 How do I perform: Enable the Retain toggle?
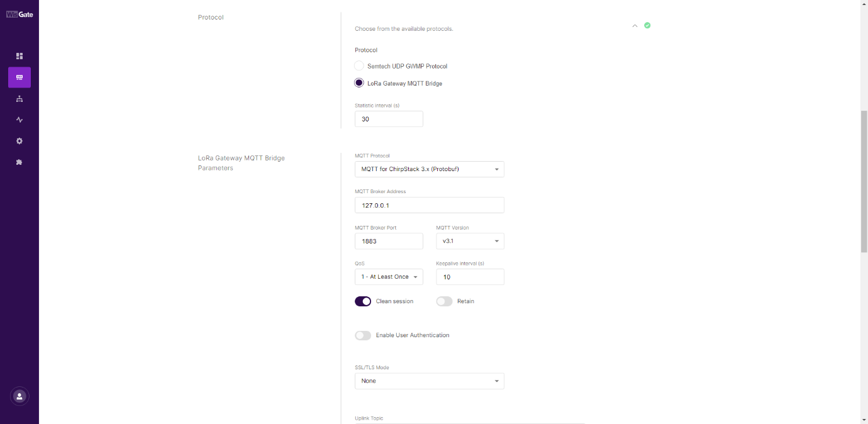pos(443,301)
